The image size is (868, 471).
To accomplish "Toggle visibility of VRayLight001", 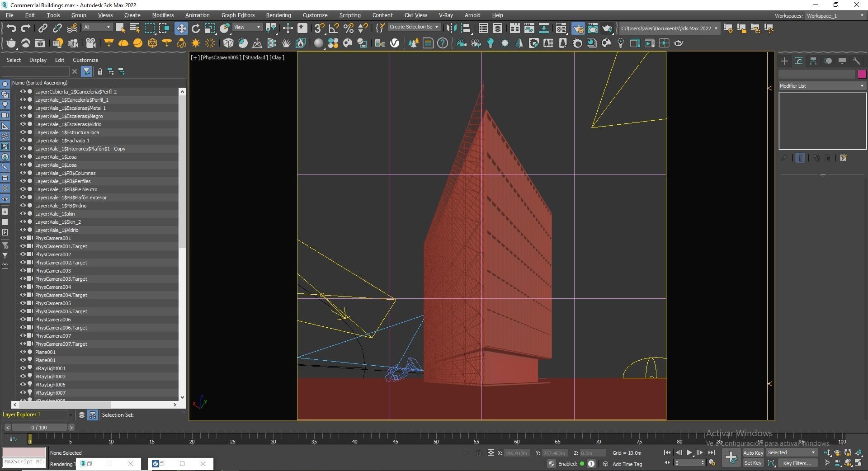I will pos(23,368).
